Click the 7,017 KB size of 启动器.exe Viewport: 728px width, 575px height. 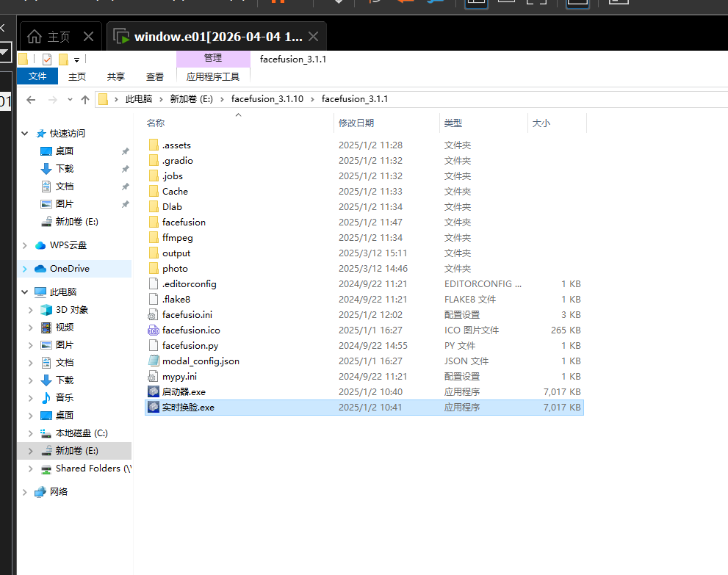coord(562,391)
